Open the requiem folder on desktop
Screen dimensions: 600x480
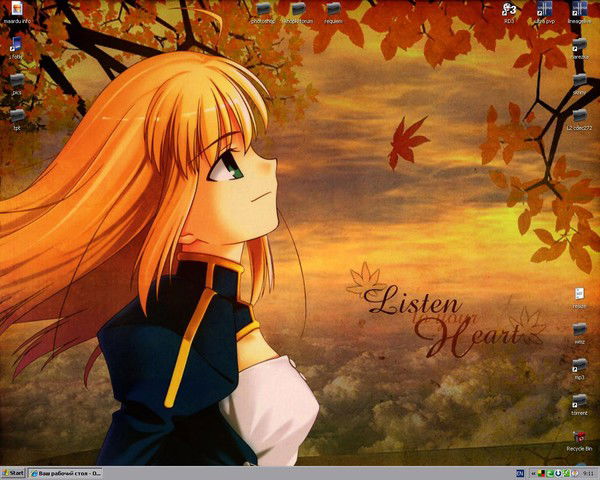333,9
